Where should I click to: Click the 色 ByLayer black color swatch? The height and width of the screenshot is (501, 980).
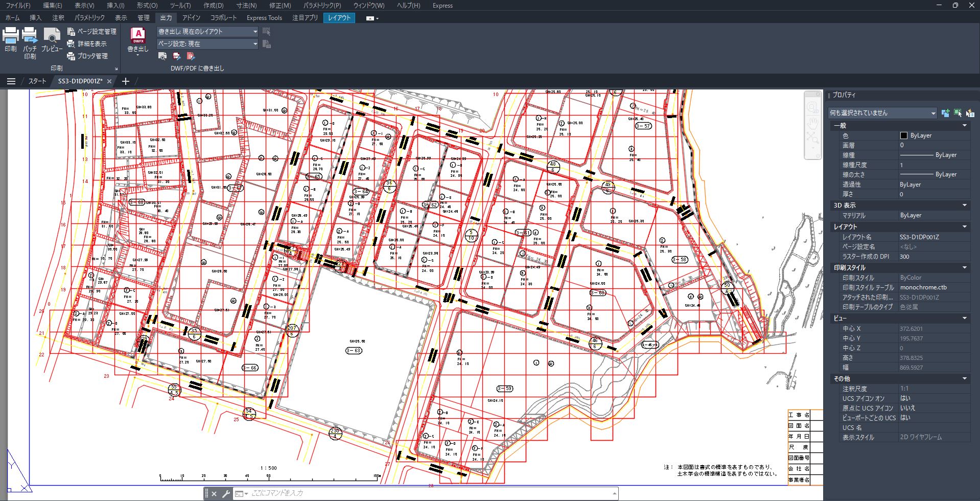[x=903, y=135]
